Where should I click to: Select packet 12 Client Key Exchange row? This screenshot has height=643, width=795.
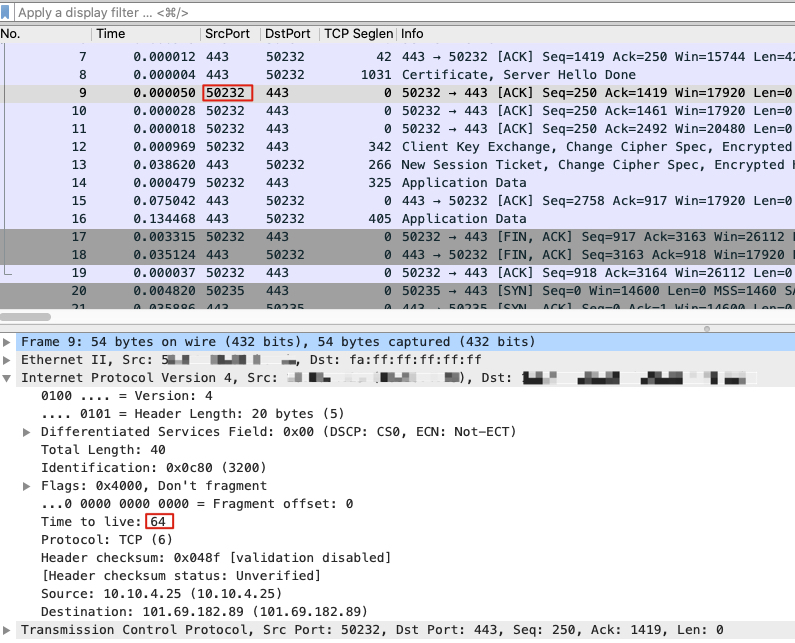pos(398,147)
